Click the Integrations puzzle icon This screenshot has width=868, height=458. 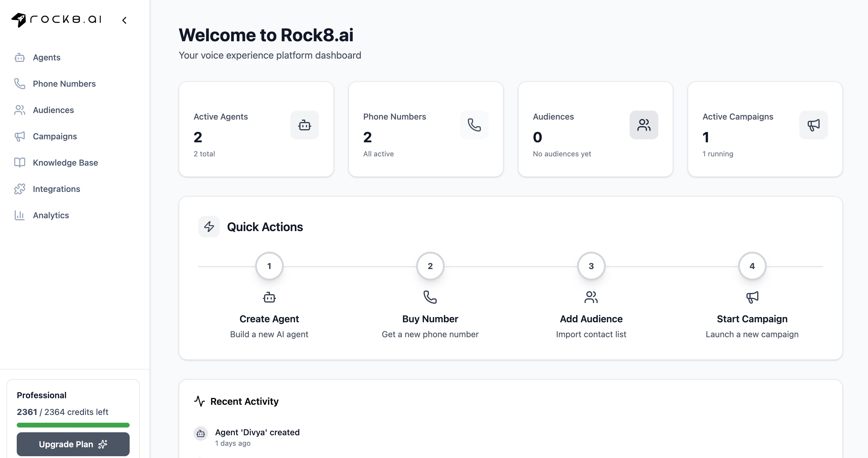pos(19,189)
